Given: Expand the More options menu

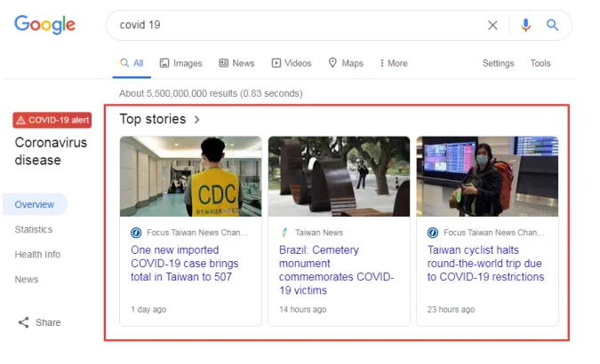Looking at the screenshot, I should (393, 63).
